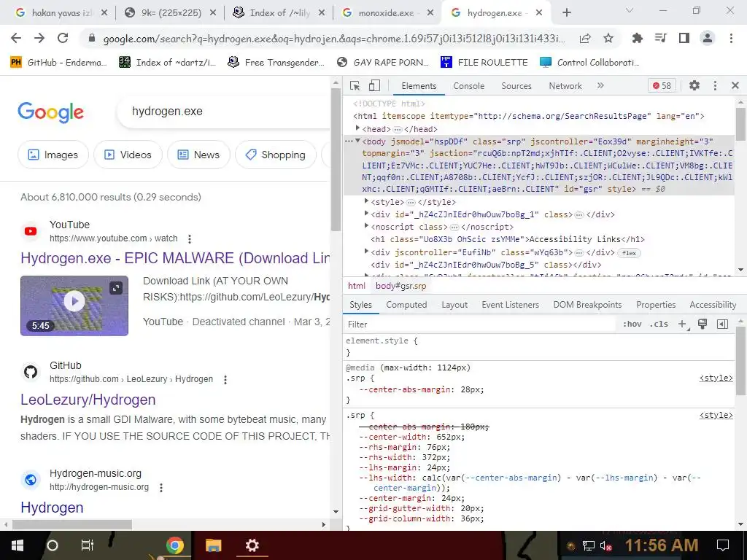747x560 pixels.
Task: Open Chrome three-dot menu
Action: pos(731,38)
